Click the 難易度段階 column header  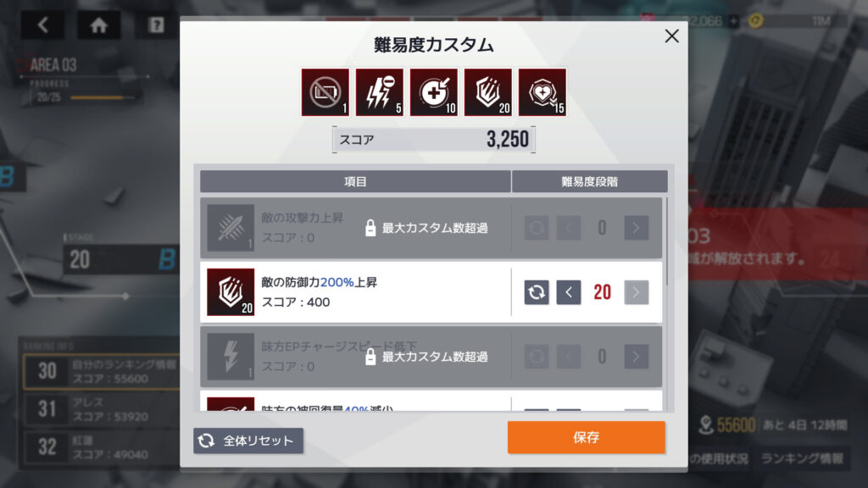pyautogui.click(x=590, y=181)
